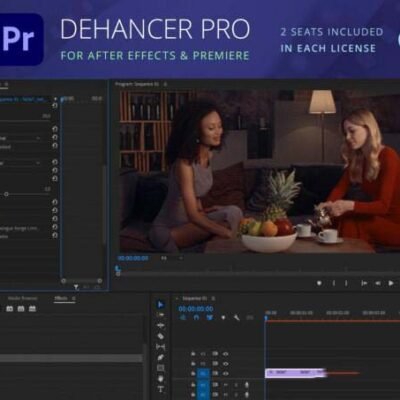Toggle sync lock on V1 track
400x400 pixels.
tap(215, 374)
